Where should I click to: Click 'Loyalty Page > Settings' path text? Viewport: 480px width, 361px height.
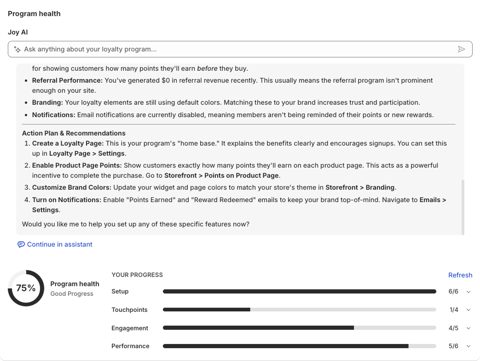87,153
